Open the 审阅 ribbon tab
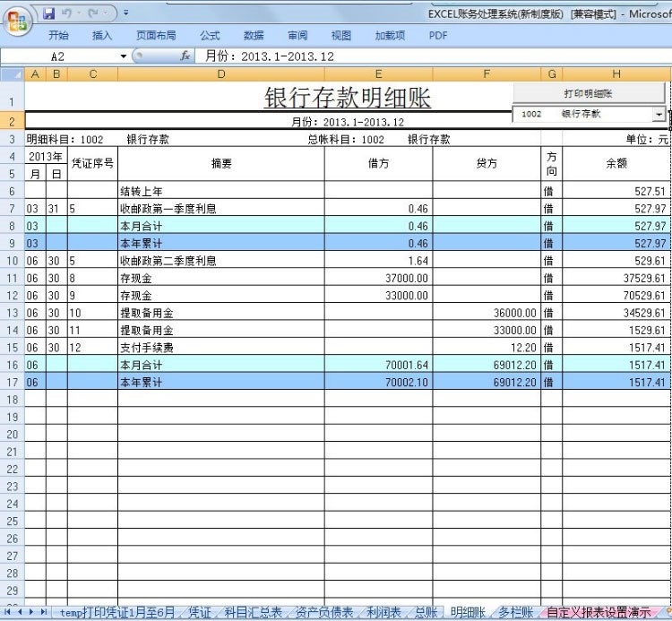Image resolution: width=672 pixels, height=621 pixels. (297, 36)
